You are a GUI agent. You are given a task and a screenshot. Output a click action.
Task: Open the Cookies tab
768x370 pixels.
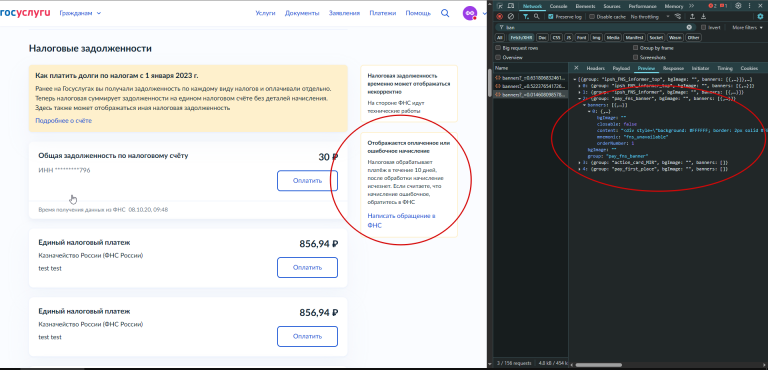(x=749, y=68)
